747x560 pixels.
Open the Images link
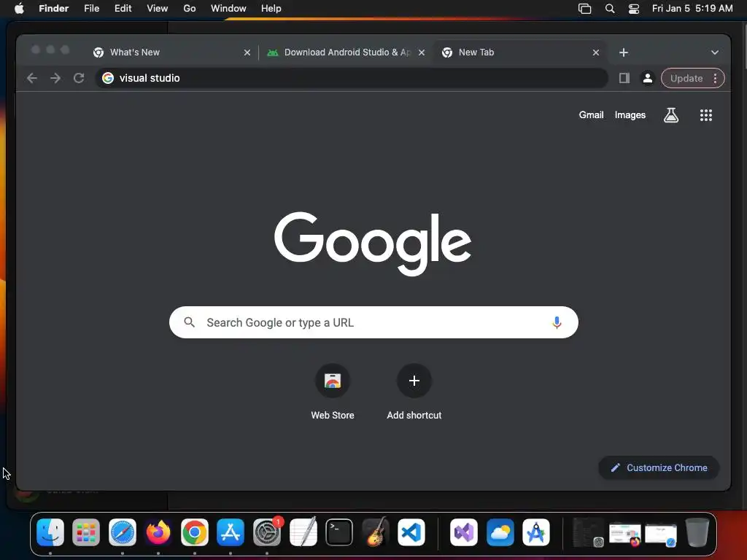point(630,114)
